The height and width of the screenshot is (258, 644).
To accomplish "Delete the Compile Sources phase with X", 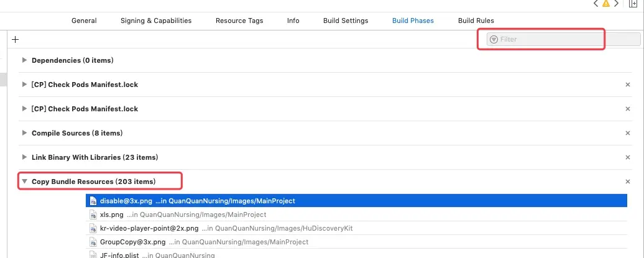I will coord(628,133).
